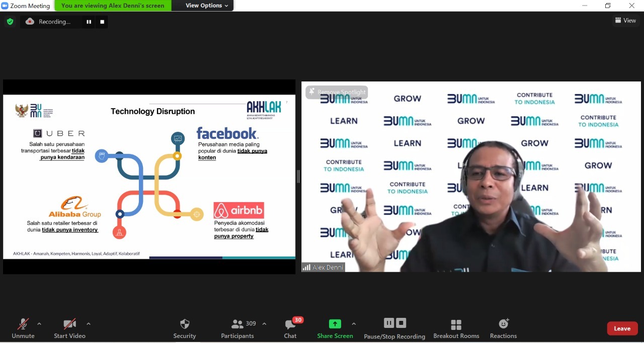Click the green Share Screen icon
Image resolution: width=644 pixels, height=343 pixels.
pos(335,324)
